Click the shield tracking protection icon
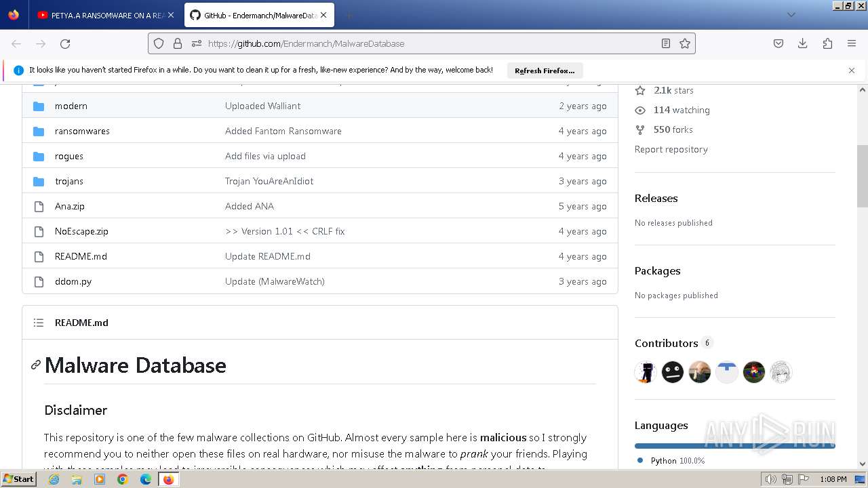Screen dimensions: 868x488 tap(159, 43)
